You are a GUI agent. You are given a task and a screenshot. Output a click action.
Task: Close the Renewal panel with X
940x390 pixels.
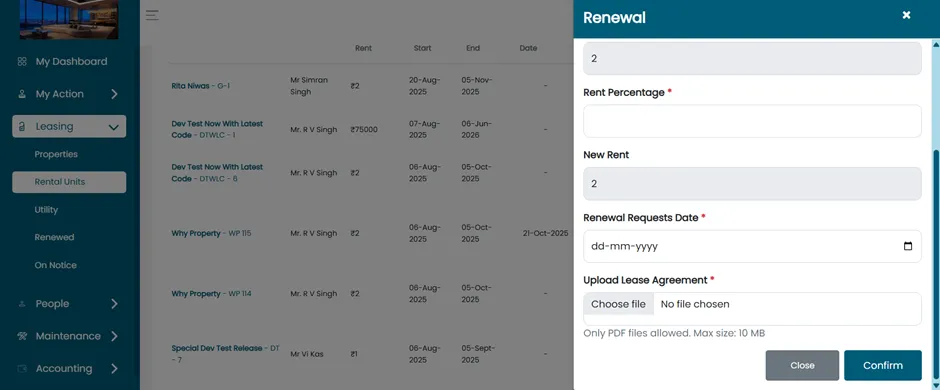tap(906, 15)
